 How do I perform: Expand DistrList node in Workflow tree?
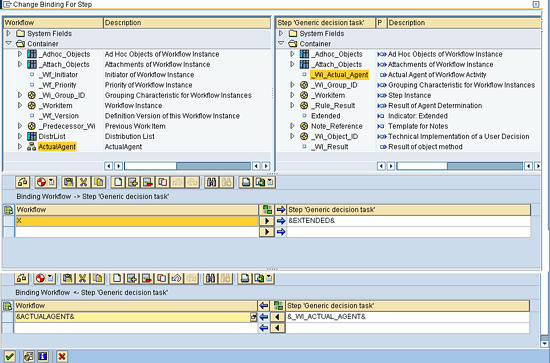point(20,136)
